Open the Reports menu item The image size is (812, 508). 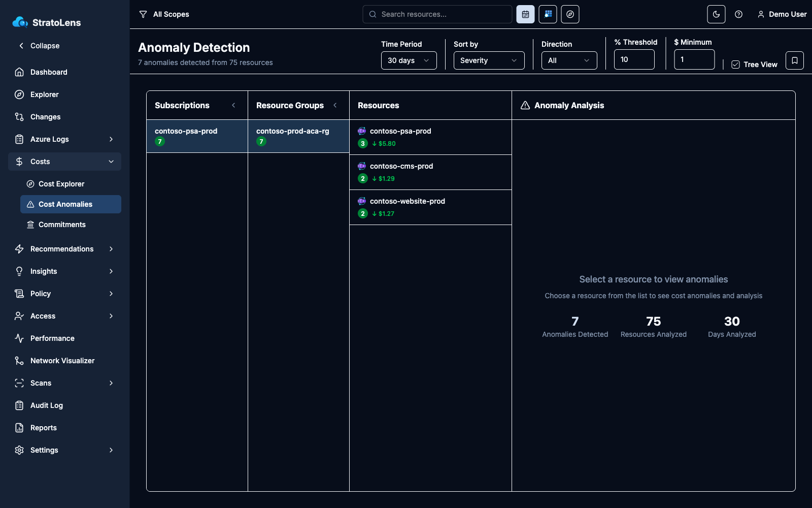[x=64, y=428]
